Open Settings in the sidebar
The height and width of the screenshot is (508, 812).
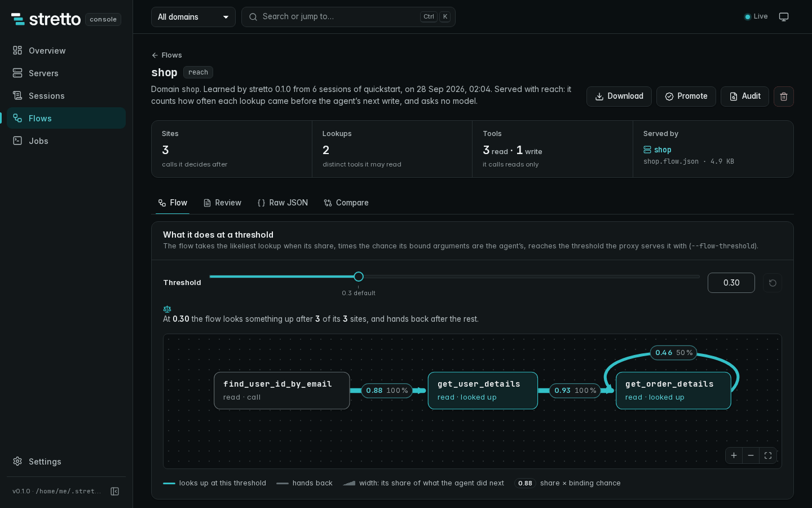click(x=66, y=462)
